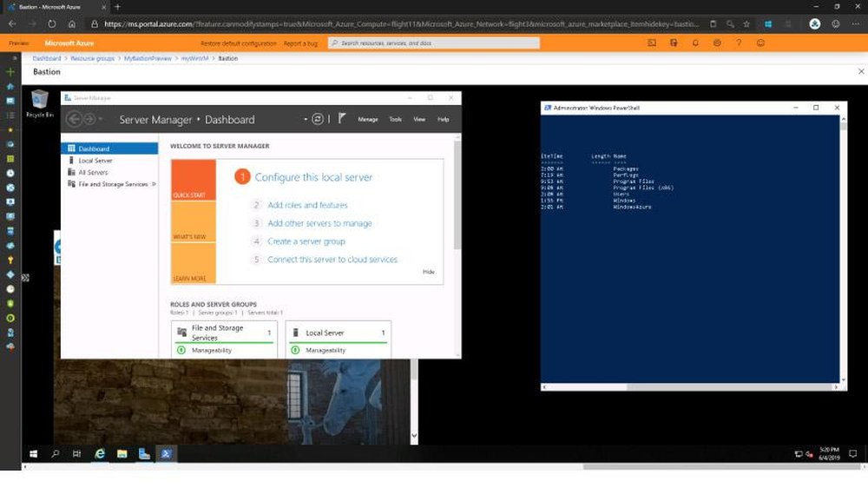Open the Server Manager notifications flag
868x488 pixels.
[x=341, y=119]
